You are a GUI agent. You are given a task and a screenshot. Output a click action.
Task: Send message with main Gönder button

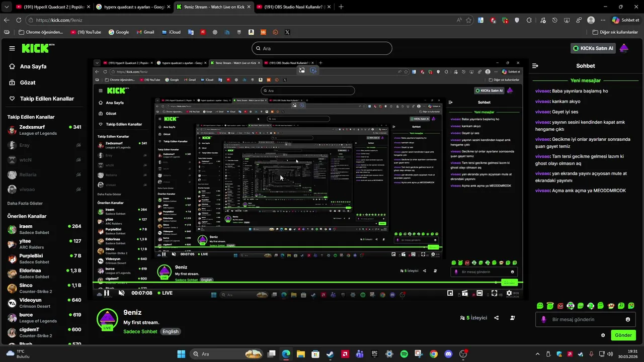pos(623,335)
